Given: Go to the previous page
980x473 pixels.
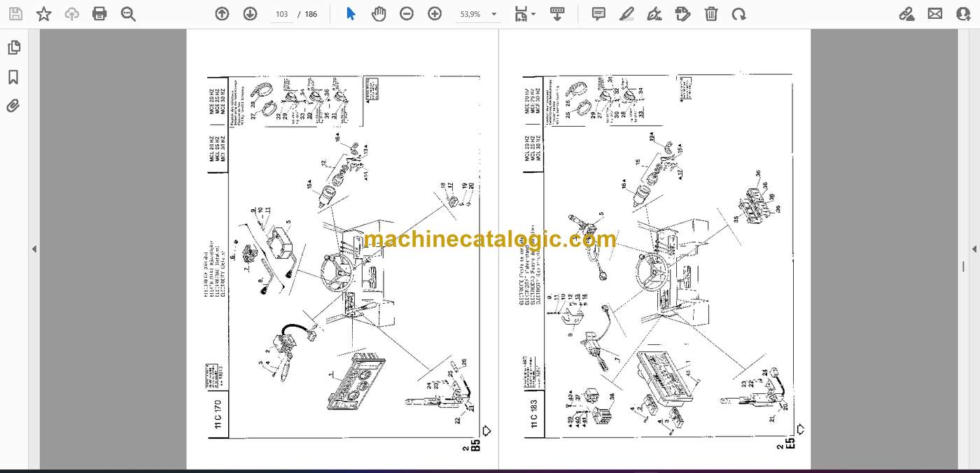Looking at the screenshot, I should tap(222, 14).
